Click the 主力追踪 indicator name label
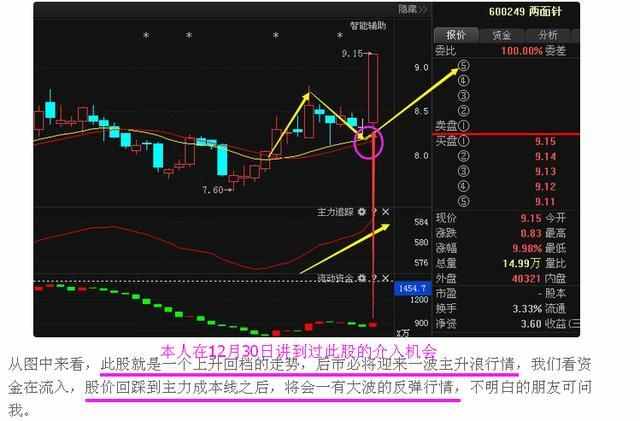The image size is (640, 421). [335, 213]
